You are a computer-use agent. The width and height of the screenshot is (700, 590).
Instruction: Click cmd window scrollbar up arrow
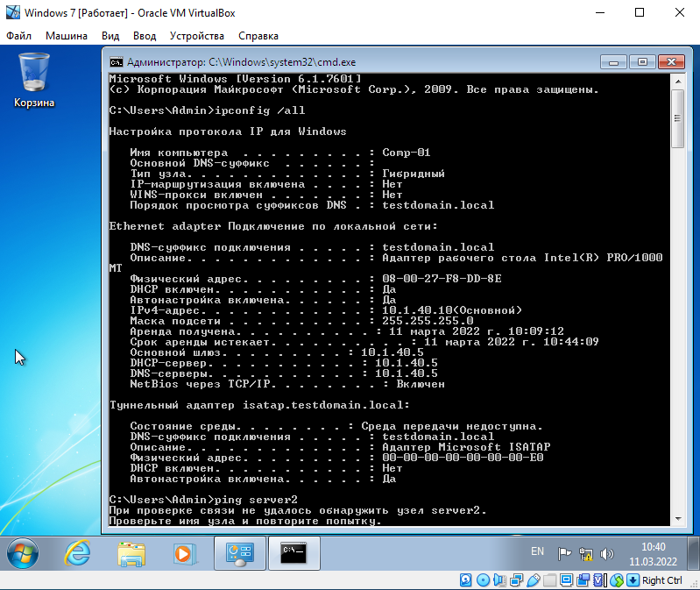coord(677,81)
